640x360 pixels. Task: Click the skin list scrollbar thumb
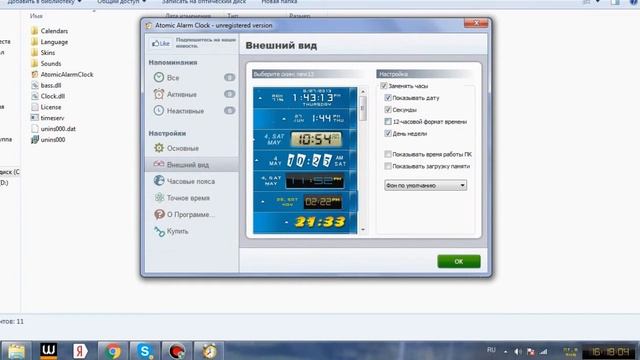point(363,109)
